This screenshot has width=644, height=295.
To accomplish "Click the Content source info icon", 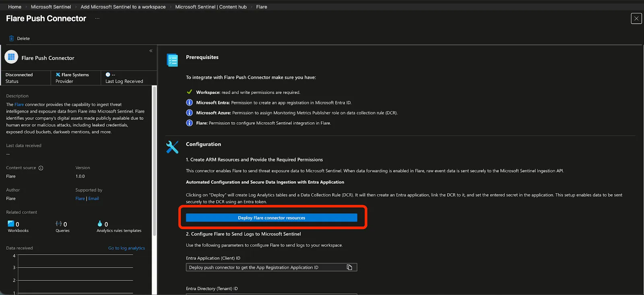I will point(41,168).
